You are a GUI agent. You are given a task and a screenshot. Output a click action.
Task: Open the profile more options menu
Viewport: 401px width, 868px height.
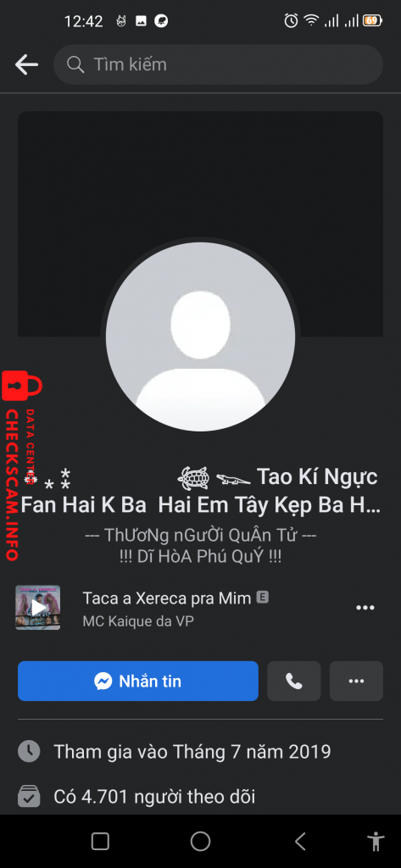(x=356, y=681)
